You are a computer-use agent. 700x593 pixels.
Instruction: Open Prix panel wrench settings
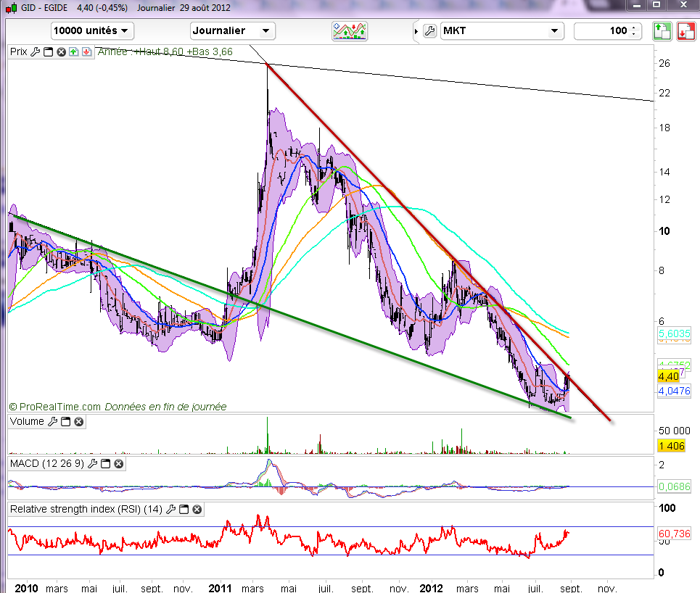tap(35, 52)
